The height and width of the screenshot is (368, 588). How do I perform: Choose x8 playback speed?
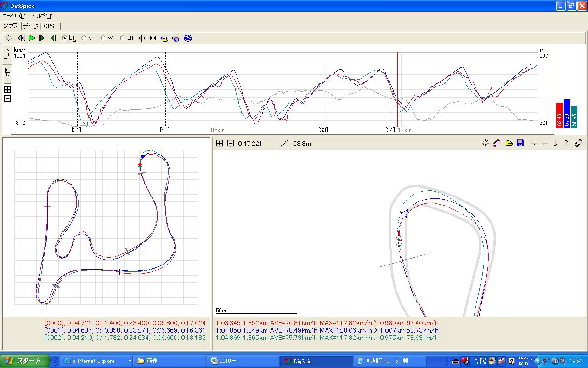(123, 38)
